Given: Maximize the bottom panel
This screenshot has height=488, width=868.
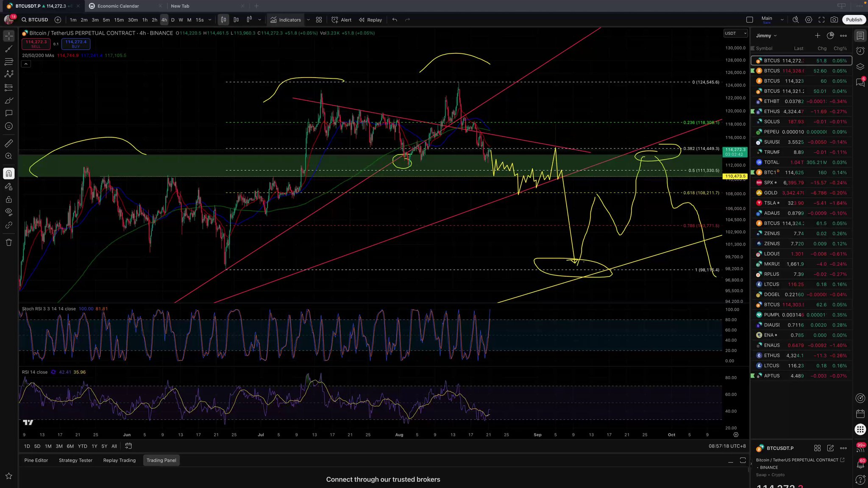Looking at the screenshot, I should pos(743,460).
